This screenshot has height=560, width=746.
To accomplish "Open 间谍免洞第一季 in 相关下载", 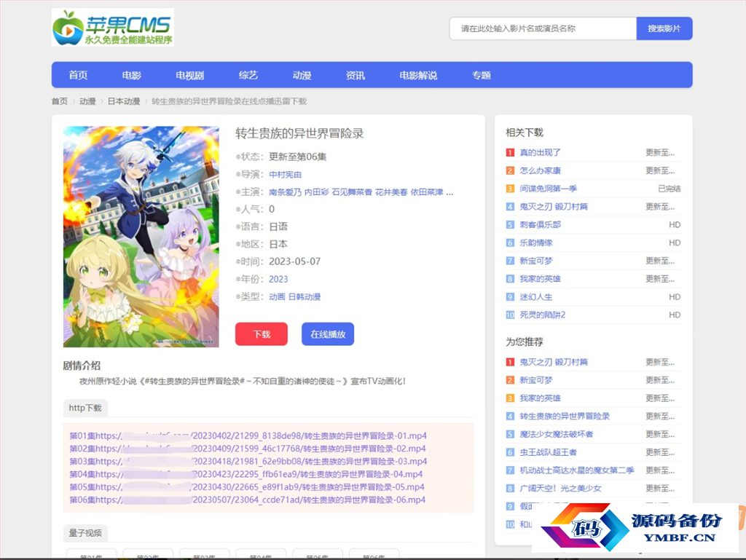I will point(548,189).
